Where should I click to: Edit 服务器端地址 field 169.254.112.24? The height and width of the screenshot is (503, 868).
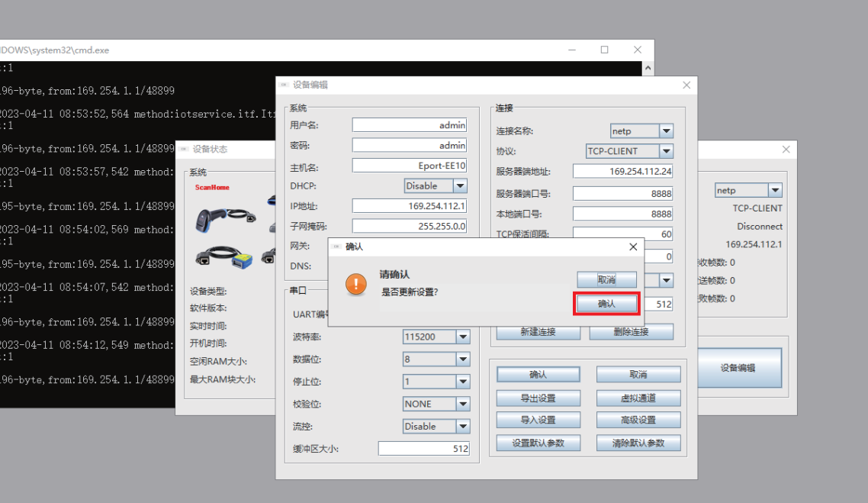[x=622, y=171]
